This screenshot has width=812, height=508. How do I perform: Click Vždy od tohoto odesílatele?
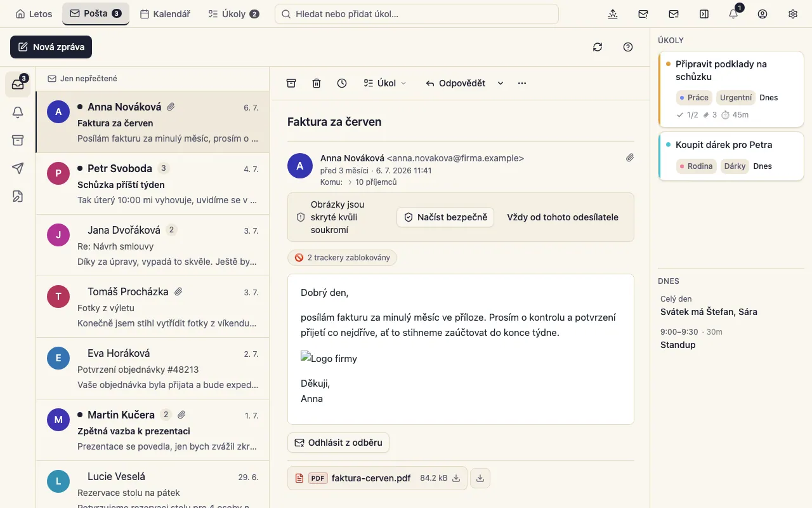(x=563, y=217)
